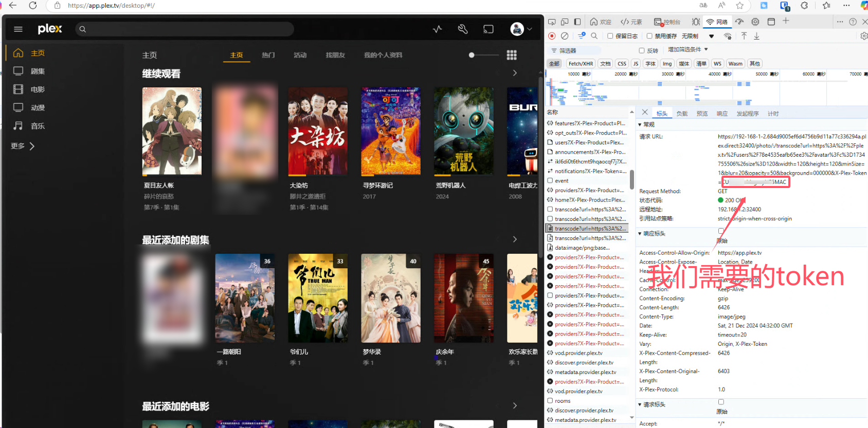Open the memory chip icon tab

click(755, 22)
